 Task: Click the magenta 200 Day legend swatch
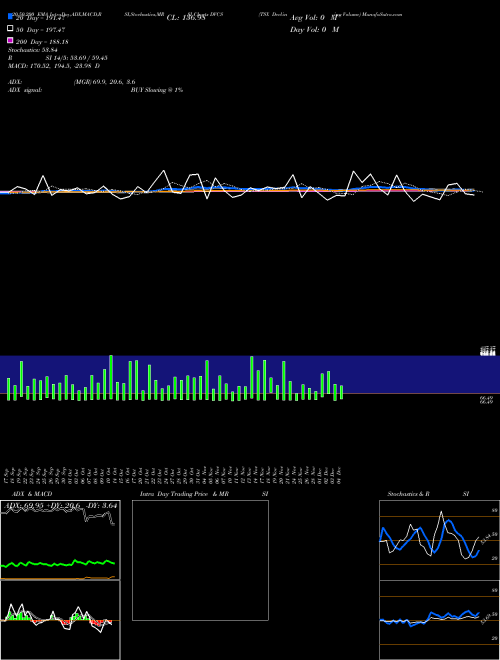pos(10,40)
